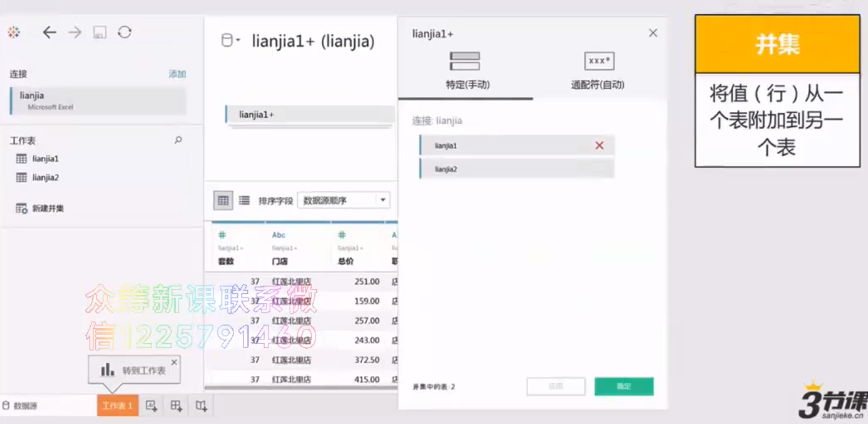Select lianjia1 in the union list
Image resolution: width=868 pixels, height=424 pixels.
(x=517, y=145)
